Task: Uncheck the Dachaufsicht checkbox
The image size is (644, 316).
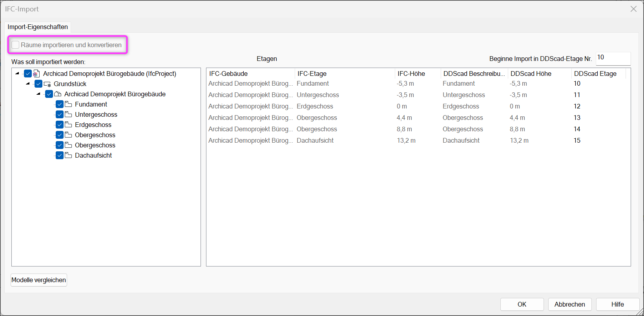Action: coord(60,155)
